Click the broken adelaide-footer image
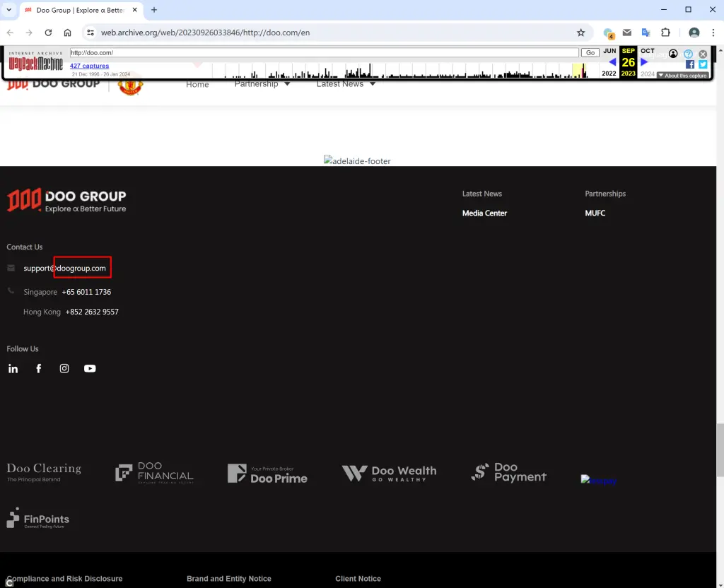This screenshot has height=588, width=724. tap(357, 160)
